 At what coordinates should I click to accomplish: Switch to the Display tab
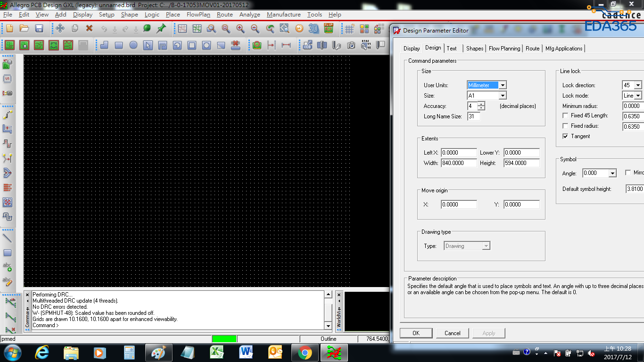[x=412, y=49]
